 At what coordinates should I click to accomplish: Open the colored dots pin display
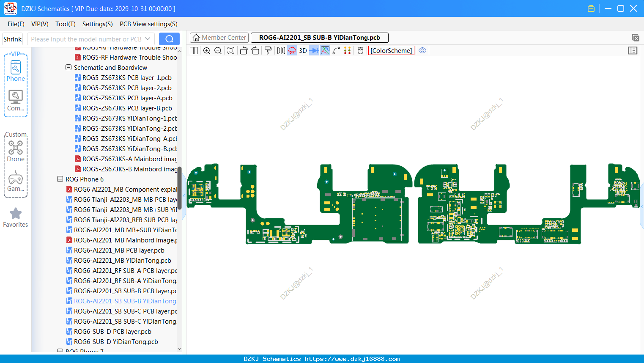pos(348,50)
